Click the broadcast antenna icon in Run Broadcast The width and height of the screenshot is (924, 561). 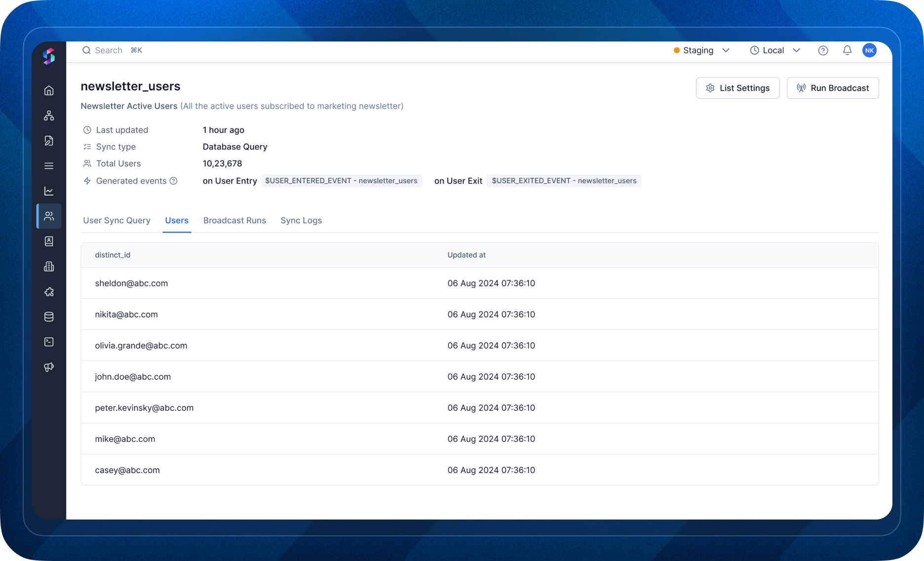[801, 88]
